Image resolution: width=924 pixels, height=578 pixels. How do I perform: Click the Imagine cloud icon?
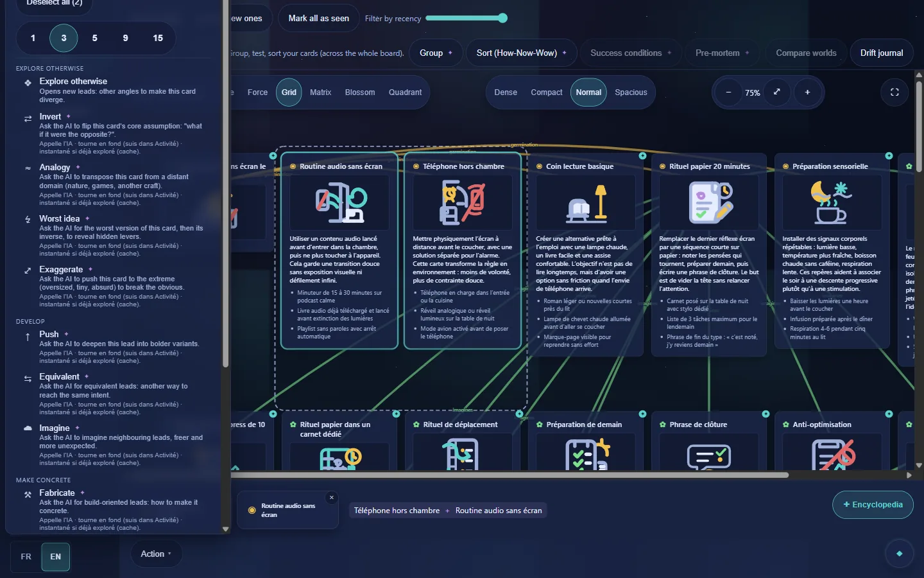(28, 428)
